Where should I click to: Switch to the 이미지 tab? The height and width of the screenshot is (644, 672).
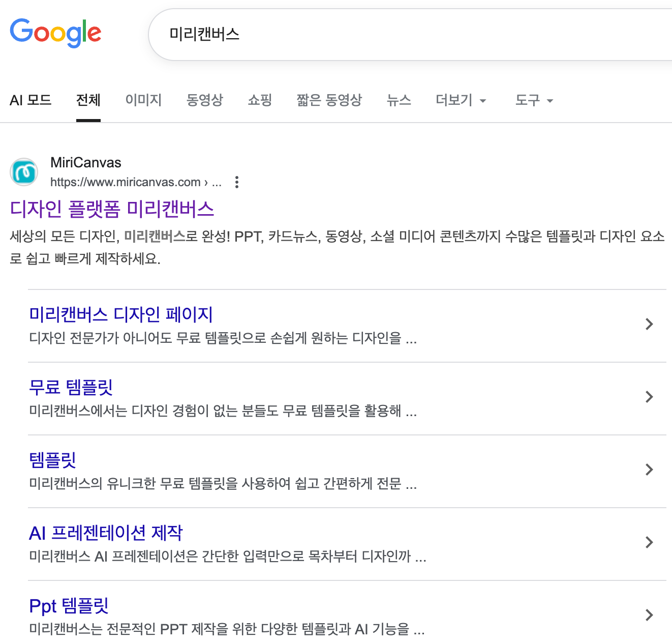click(x=144, y=100)
